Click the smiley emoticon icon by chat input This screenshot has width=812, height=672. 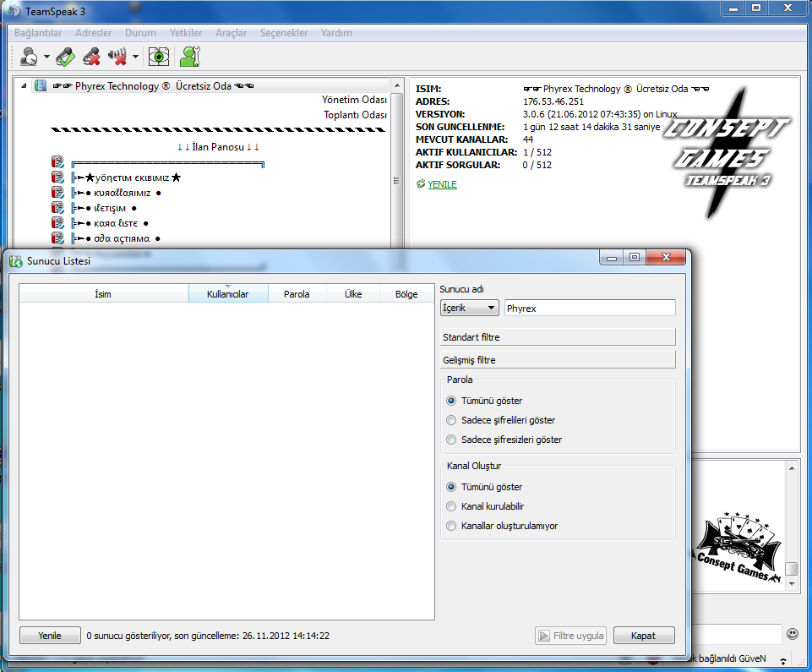792,633
